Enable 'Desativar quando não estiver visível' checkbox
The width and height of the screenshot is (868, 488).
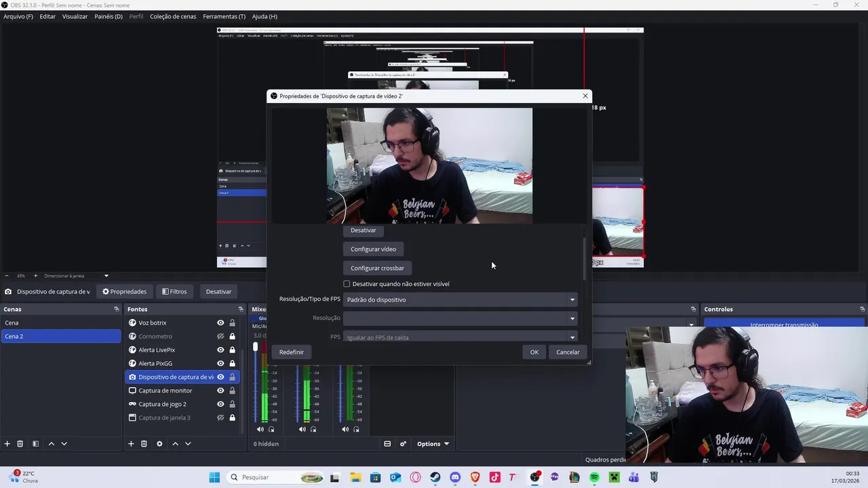coord(347,284)
